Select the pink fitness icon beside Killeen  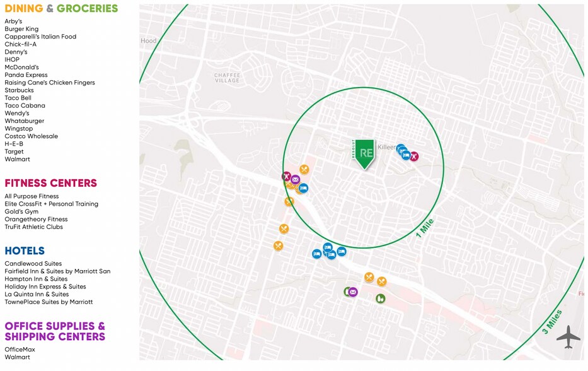(x=414, y=156)
